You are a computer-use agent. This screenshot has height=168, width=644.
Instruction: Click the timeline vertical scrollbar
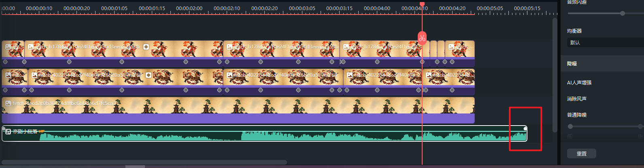click(555, 75)
